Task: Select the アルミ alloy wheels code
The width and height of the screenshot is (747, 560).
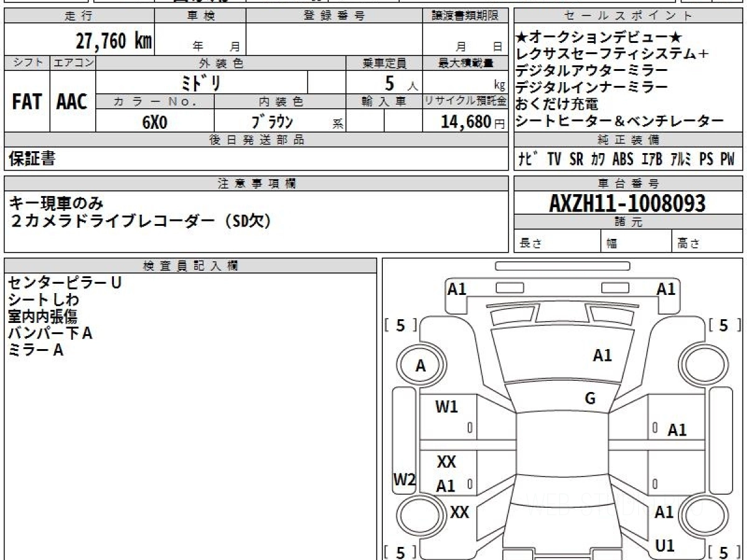Action: point(682,159)
